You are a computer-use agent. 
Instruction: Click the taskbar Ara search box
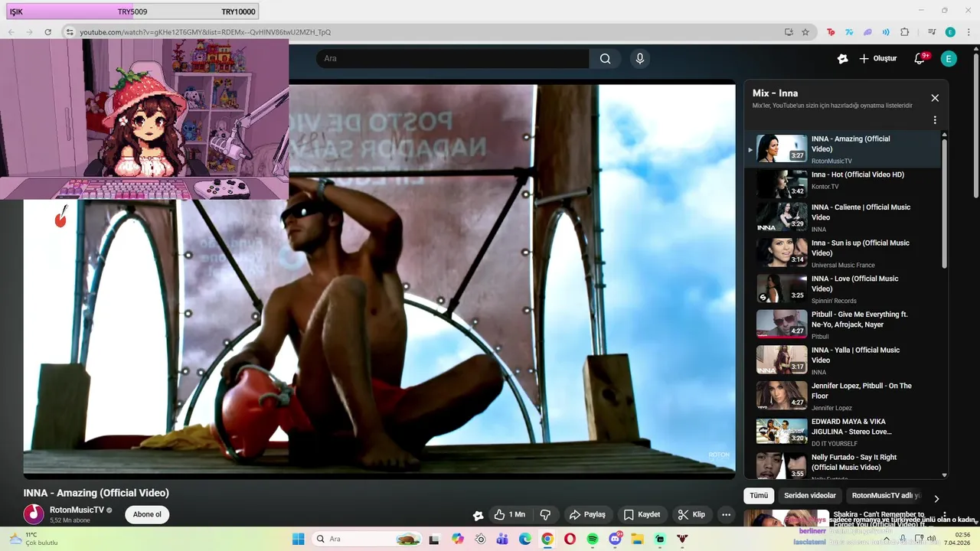368,539
